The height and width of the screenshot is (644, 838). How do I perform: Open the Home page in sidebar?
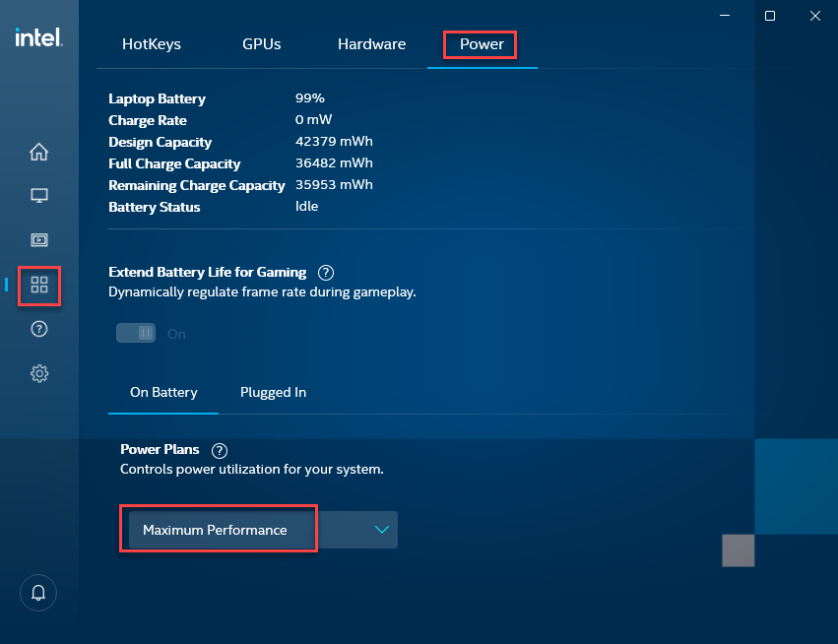39,152
